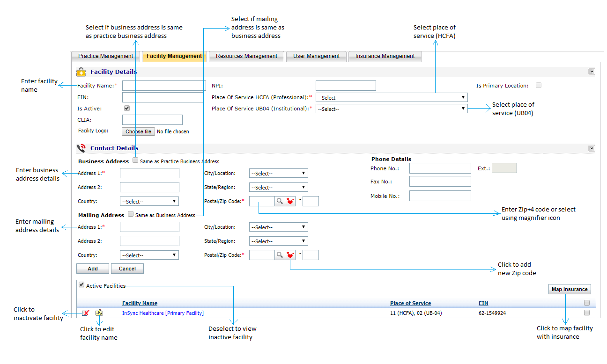Click the EIN input field
Screen dimensions: 607x364
(163, 97)
